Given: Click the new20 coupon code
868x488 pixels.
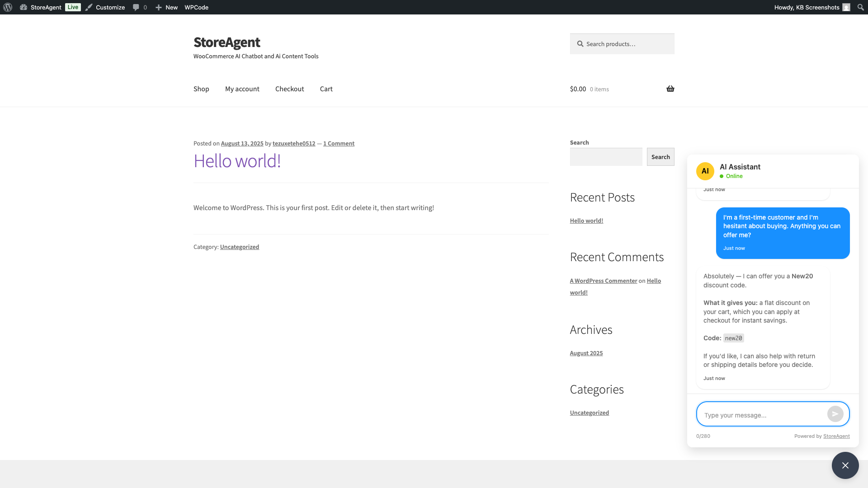Looking at the screenshot, I should pos(733,338).
